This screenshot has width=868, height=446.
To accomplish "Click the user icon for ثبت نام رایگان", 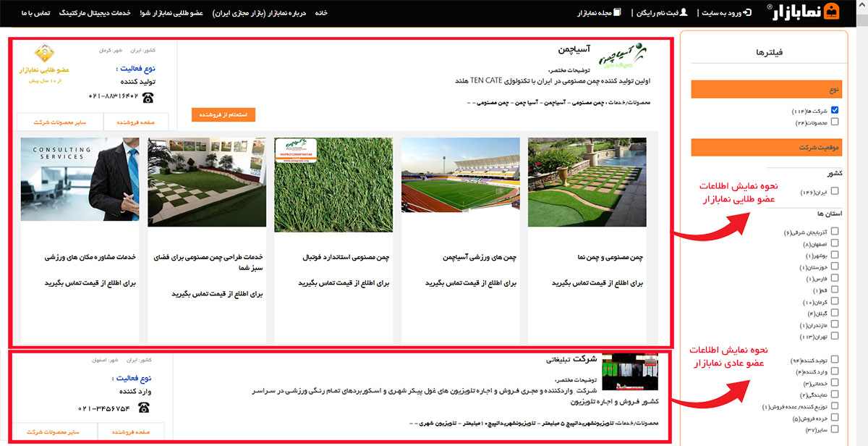I will 684,12.
